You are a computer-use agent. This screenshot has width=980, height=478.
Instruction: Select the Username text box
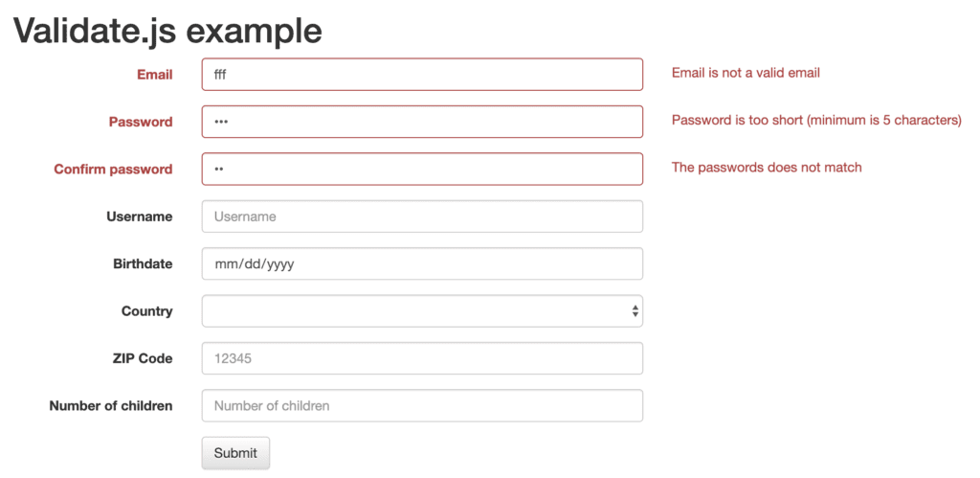click(421, 216)
